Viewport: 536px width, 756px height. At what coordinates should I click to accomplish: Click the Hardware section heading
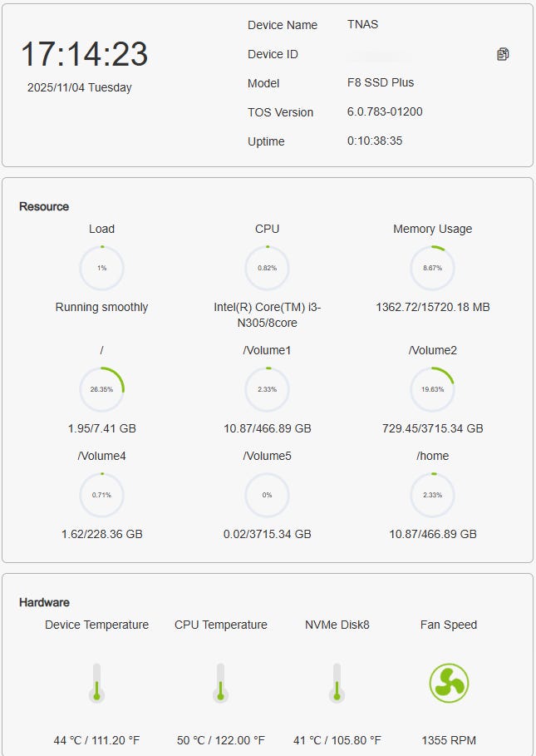point(44,602)
